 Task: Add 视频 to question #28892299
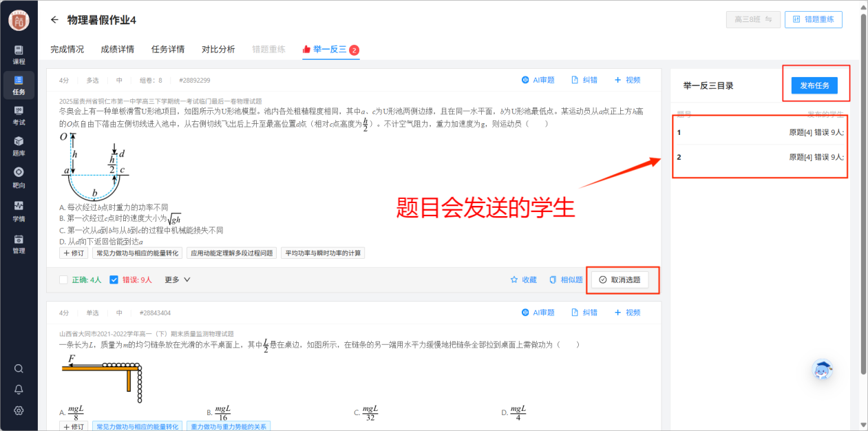coord(627,80)
